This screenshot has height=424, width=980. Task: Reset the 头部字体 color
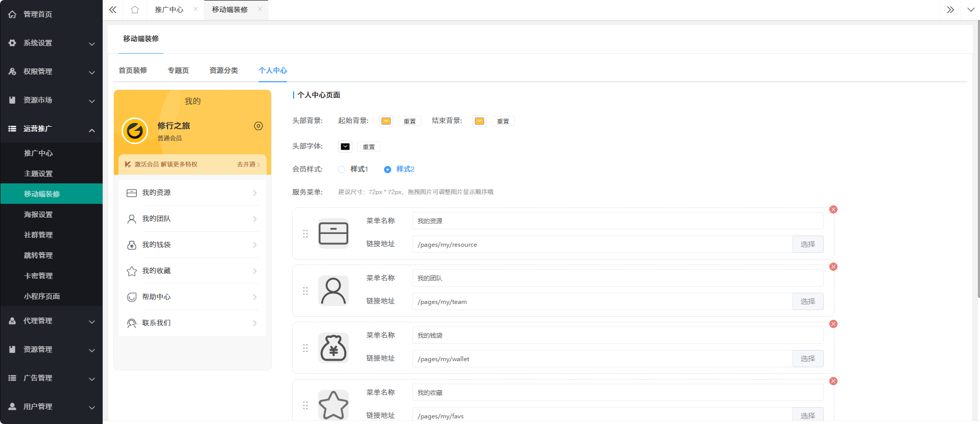368,147
